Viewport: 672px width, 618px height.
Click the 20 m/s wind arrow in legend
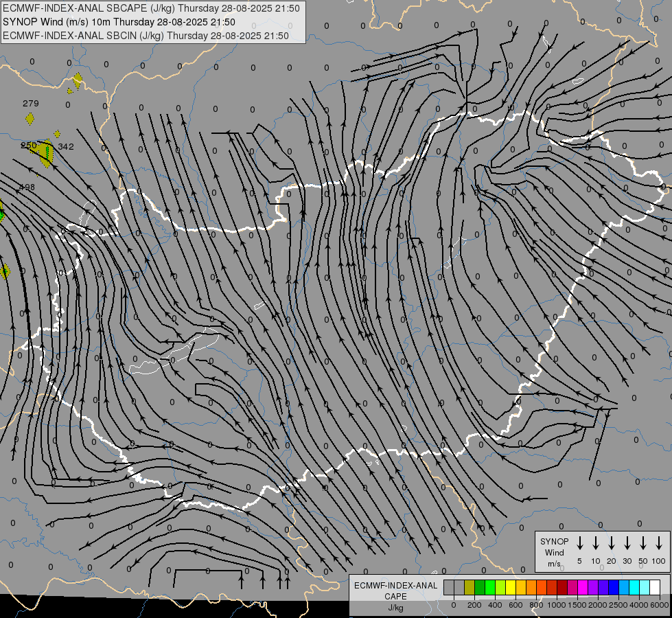612,542
